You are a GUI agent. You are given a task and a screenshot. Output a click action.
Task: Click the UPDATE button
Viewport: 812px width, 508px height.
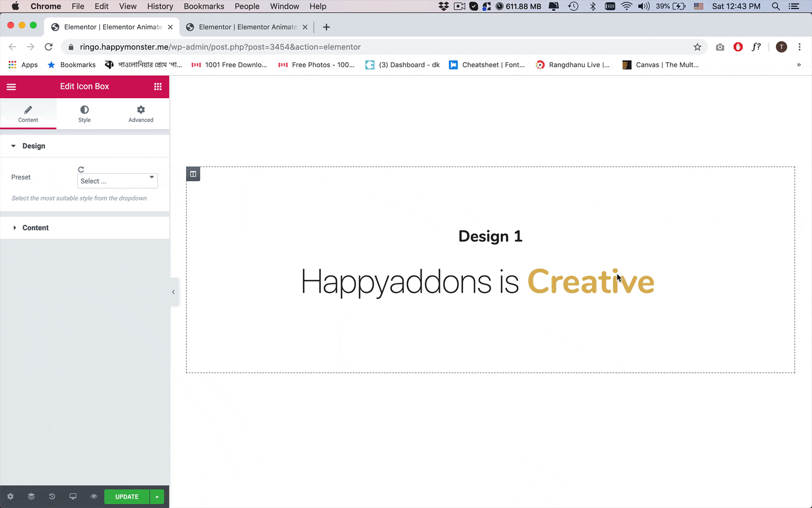tap(126, 497)
